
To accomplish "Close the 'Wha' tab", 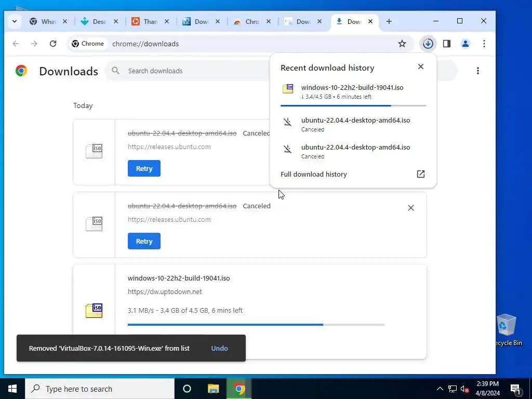I will point(65,21).
